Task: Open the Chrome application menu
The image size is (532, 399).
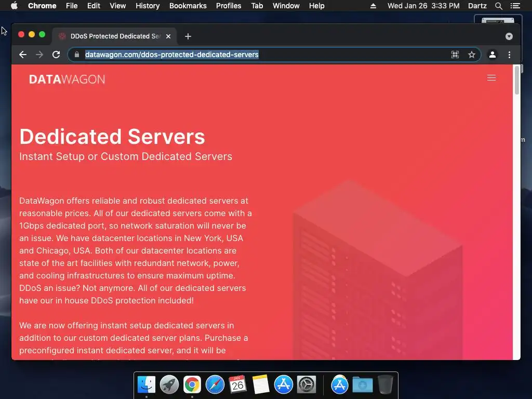Action: tap(42, 6)
